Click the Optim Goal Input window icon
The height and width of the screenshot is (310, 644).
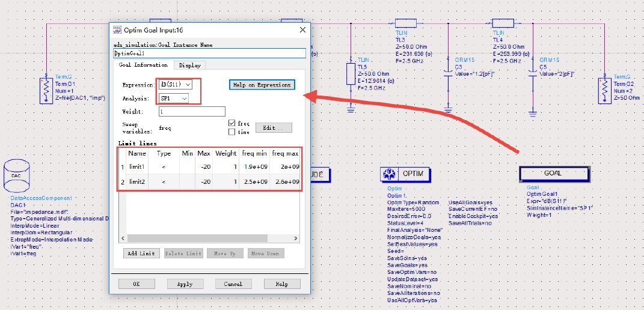click(117, 29)
